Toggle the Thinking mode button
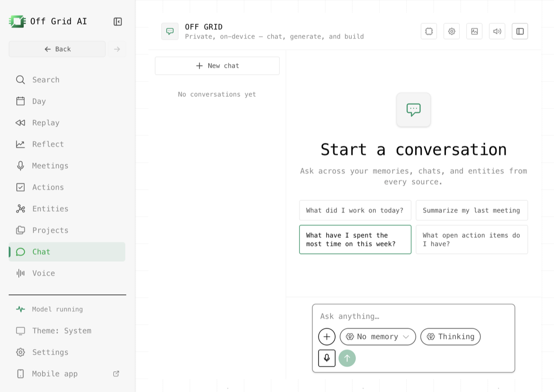Screen dimensions: 554x392 (x=451, y=337)
